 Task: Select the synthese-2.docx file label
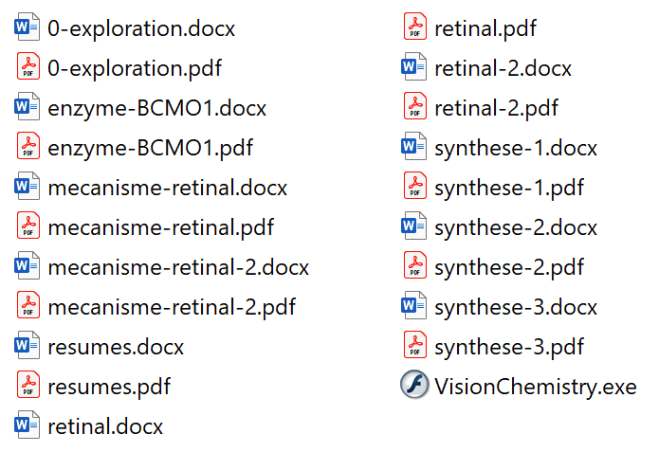point(516,227)
